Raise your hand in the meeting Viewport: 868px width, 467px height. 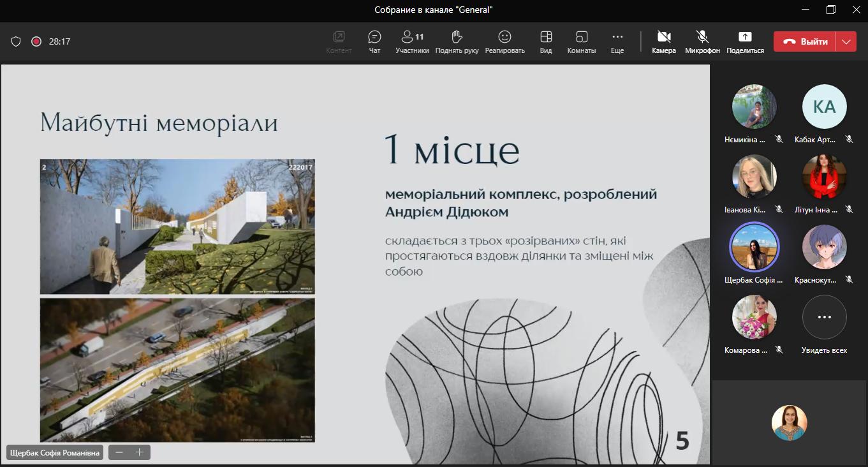pos(457,42)
